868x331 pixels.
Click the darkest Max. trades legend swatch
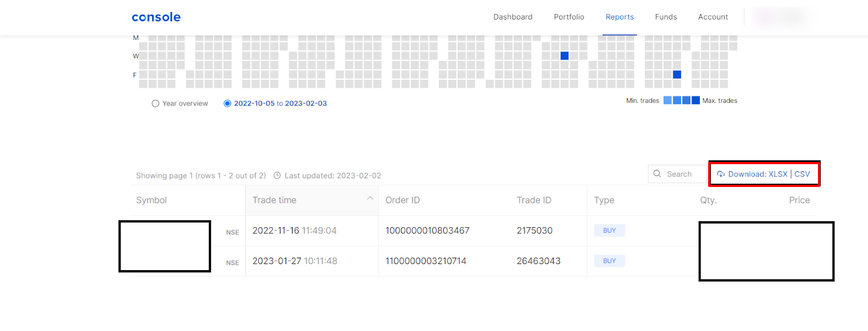point(696,101)
